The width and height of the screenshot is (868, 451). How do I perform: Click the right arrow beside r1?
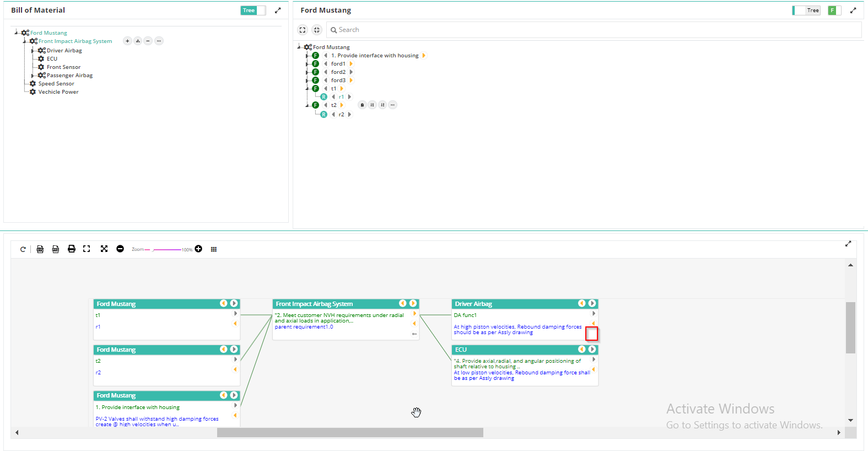click(349, 97)
